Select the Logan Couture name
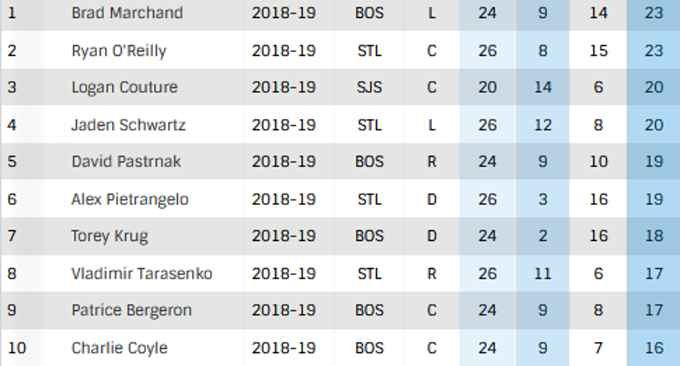 tap(124, 87)
